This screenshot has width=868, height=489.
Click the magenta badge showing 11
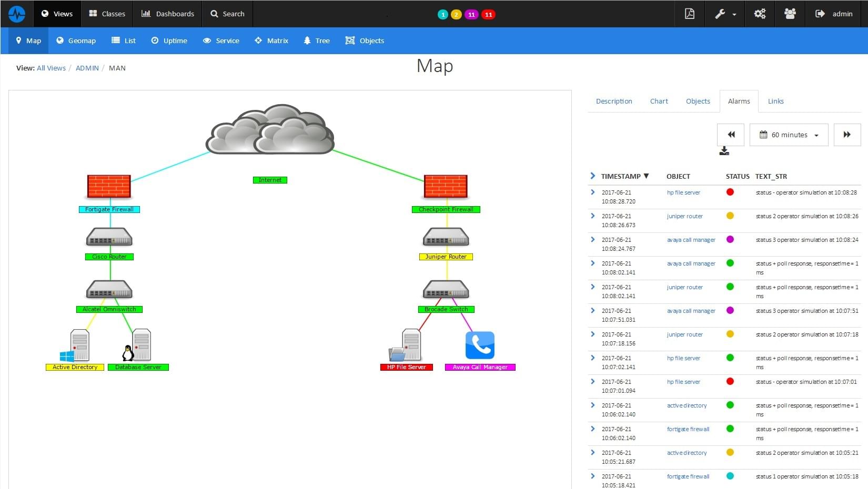[x=471, y=14]
